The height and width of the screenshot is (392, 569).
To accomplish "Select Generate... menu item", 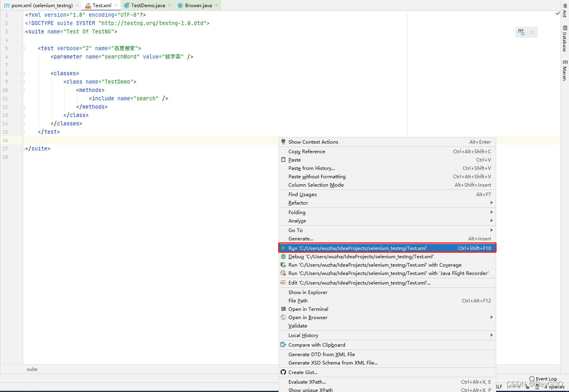I will (387, 239).
